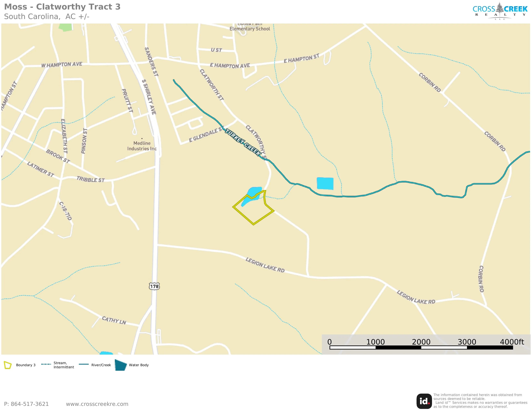Click the Cross Creek Realty logo

(500, 11)
